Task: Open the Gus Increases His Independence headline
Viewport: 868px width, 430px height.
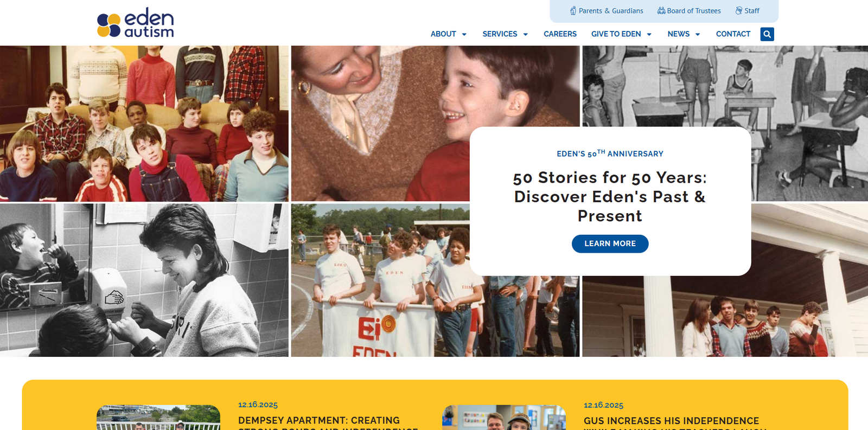Action: (674, 423)
